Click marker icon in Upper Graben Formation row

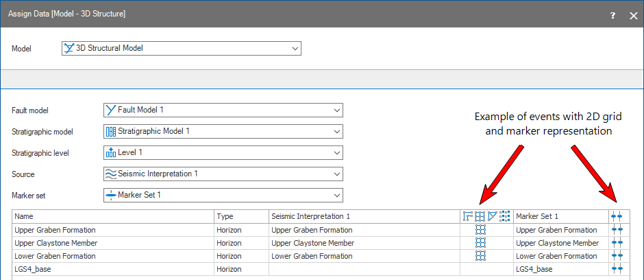[617, 230]
